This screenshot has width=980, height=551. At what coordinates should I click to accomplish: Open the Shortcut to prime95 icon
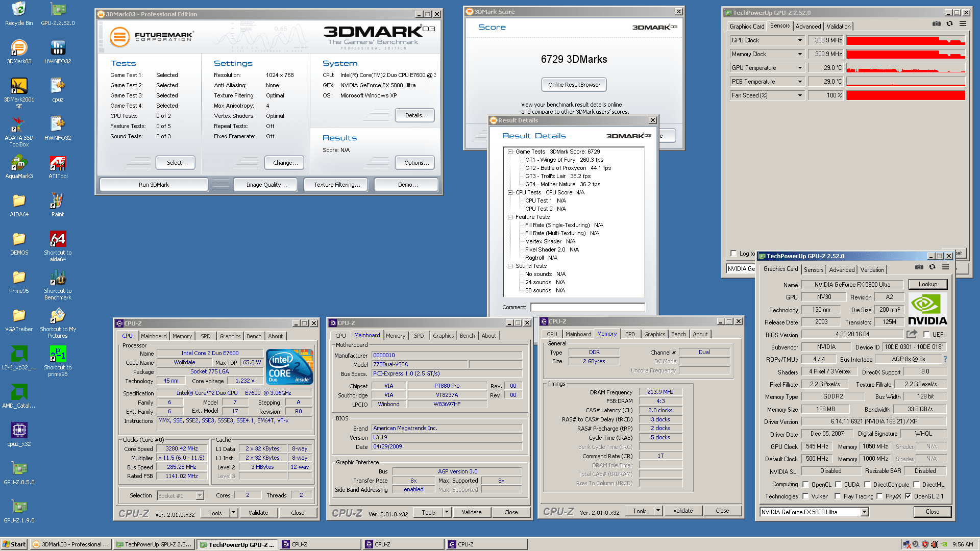point(58,361)
